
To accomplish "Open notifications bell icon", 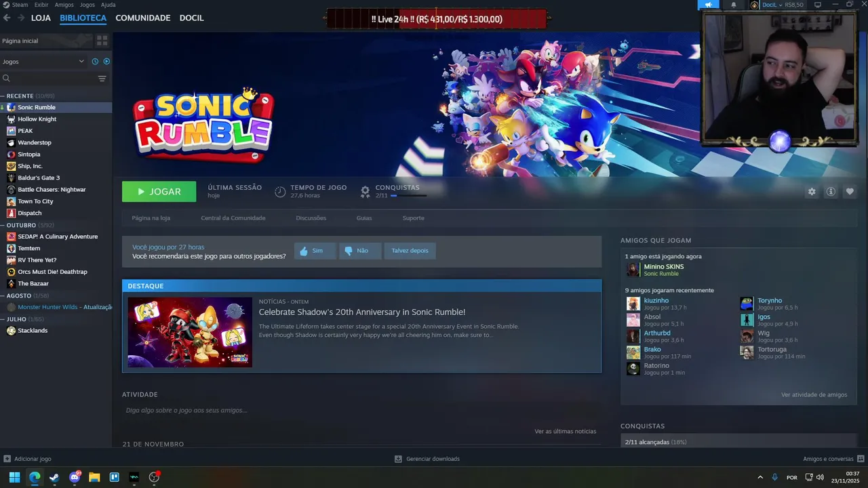I will (x=733, y=5).
